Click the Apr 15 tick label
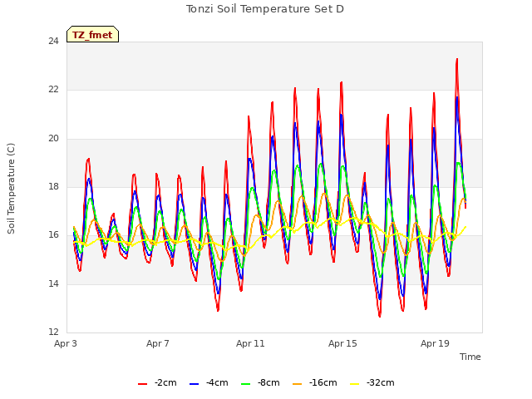Screen dimensions: 532x399 [x=342, y=343]
